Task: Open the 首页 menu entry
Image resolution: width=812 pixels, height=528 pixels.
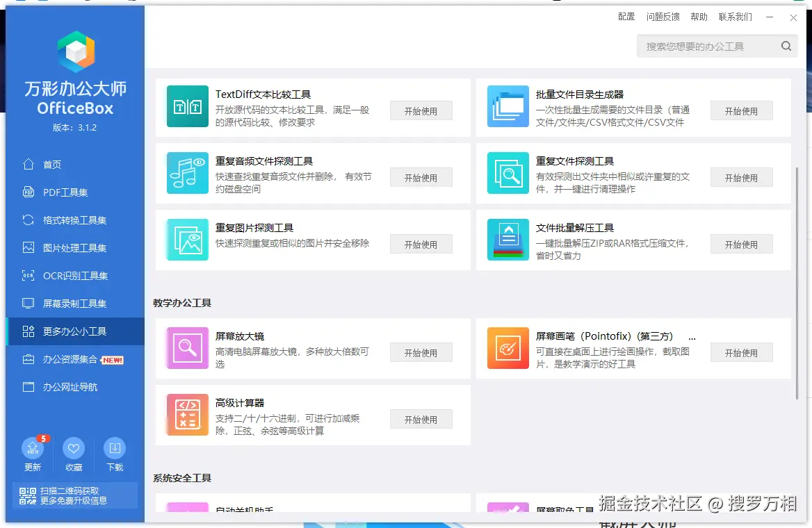Action: (75, 164)
